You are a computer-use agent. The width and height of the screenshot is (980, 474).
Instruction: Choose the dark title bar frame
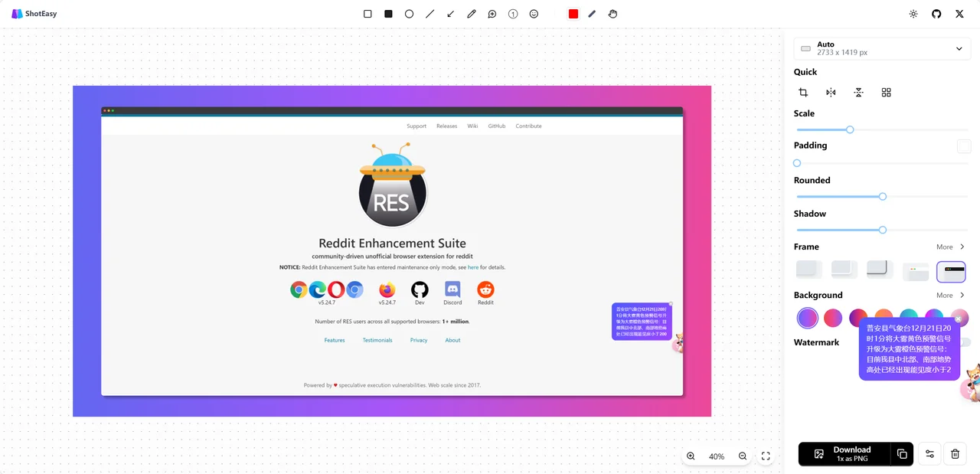(951, 271)
